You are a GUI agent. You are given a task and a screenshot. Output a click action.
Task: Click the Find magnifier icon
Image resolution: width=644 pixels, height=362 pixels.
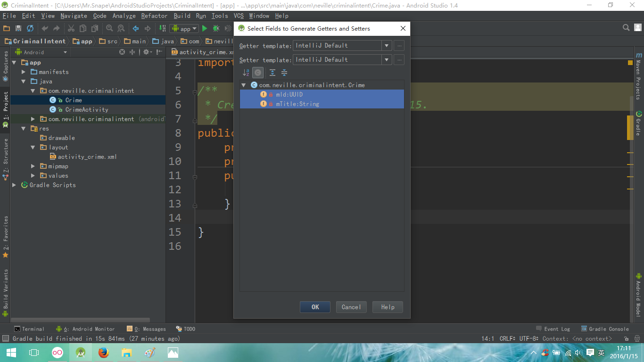point(109,29)
